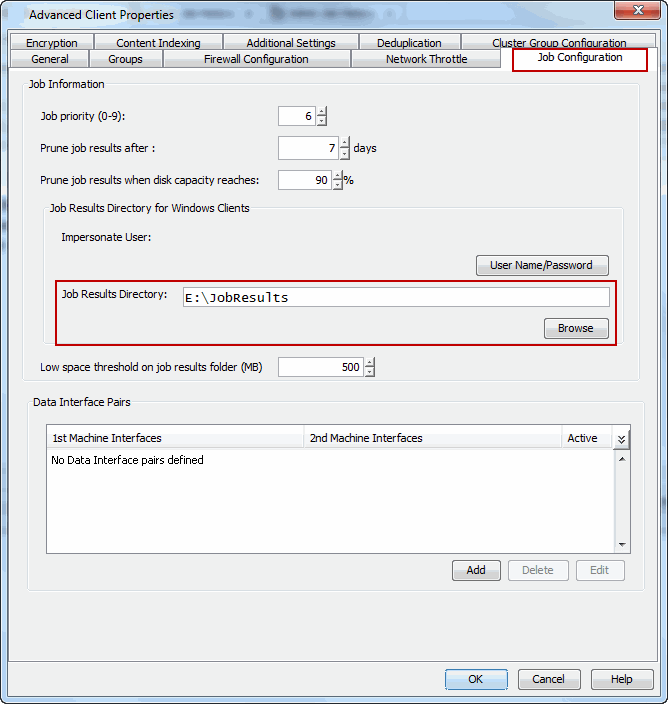Expand the Data Interface Pairs column chevron
The image size is (668, 704).
pos(621,439)
